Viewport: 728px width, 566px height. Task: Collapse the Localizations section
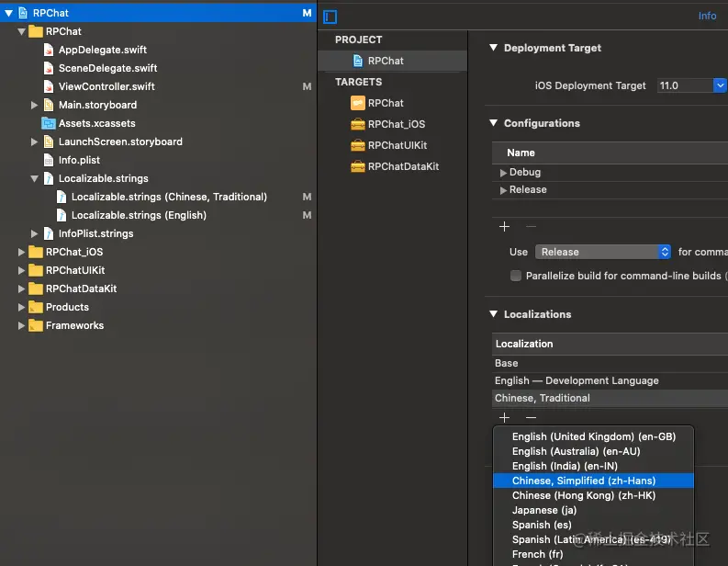point(494,314)
